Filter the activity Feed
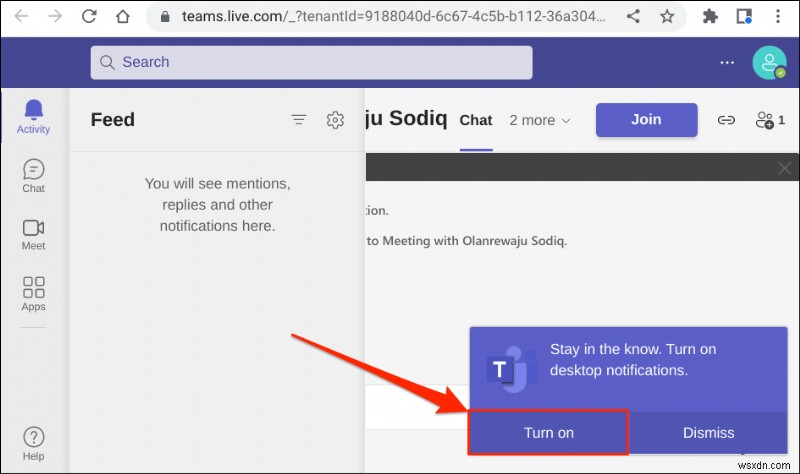 (298, 120)
